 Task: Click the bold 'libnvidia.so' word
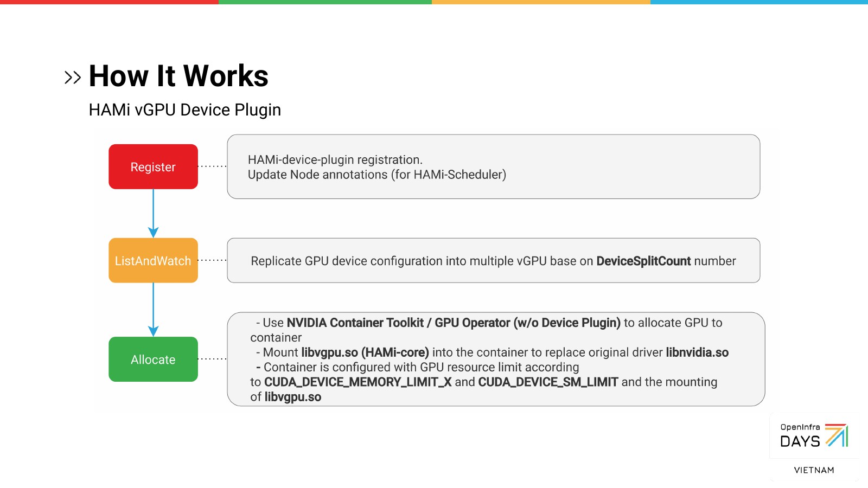[697, 352]
